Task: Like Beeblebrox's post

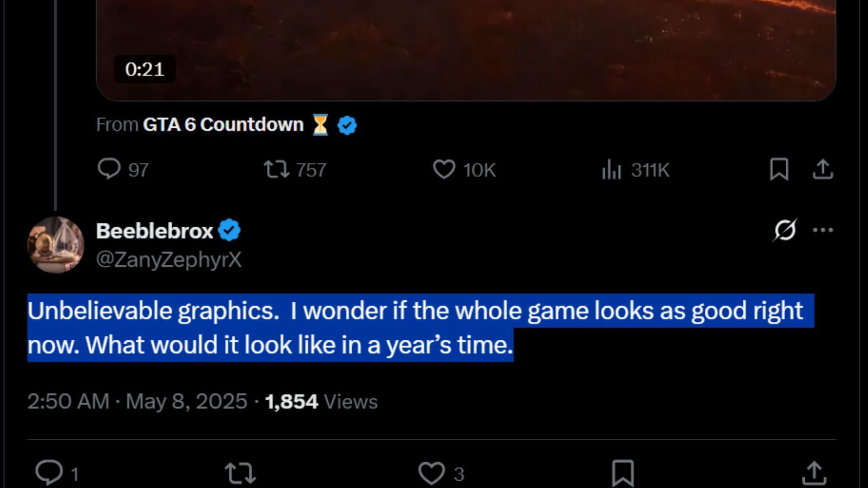Action: pyautogui.click(x=431, y=473)
